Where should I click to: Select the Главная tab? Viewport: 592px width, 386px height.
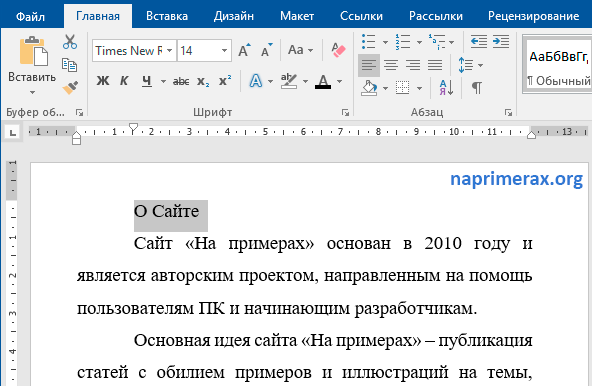98,16
